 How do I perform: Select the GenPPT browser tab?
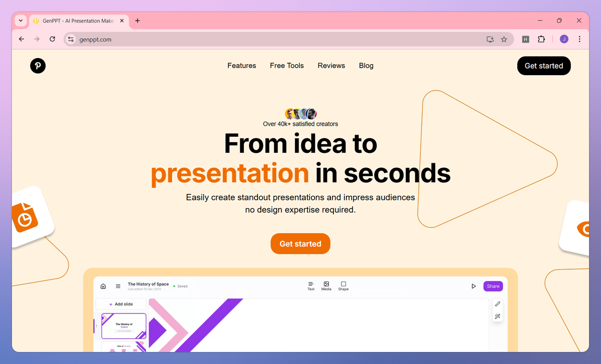tap(79, 21)
